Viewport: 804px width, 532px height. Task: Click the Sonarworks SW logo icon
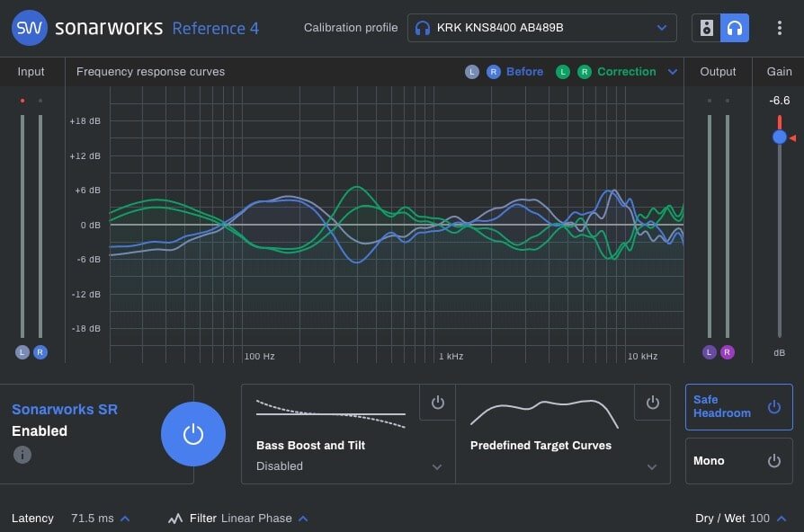29,28
